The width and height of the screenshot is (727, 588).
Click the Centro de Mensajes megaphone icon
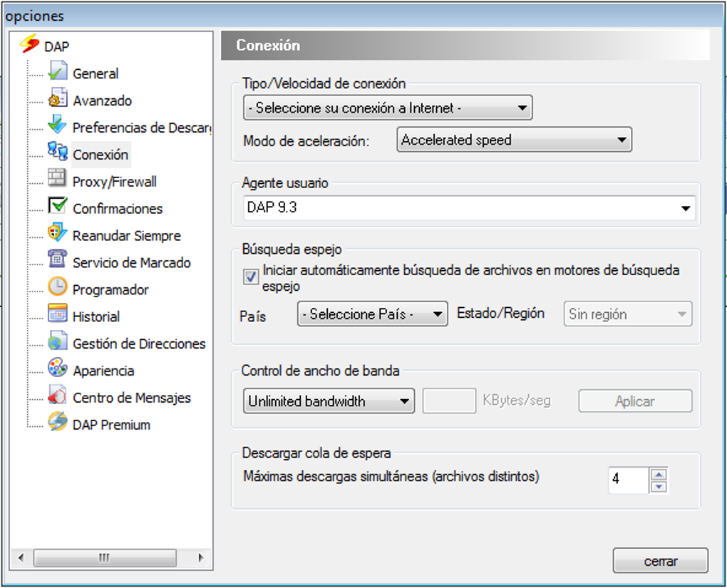58,395
